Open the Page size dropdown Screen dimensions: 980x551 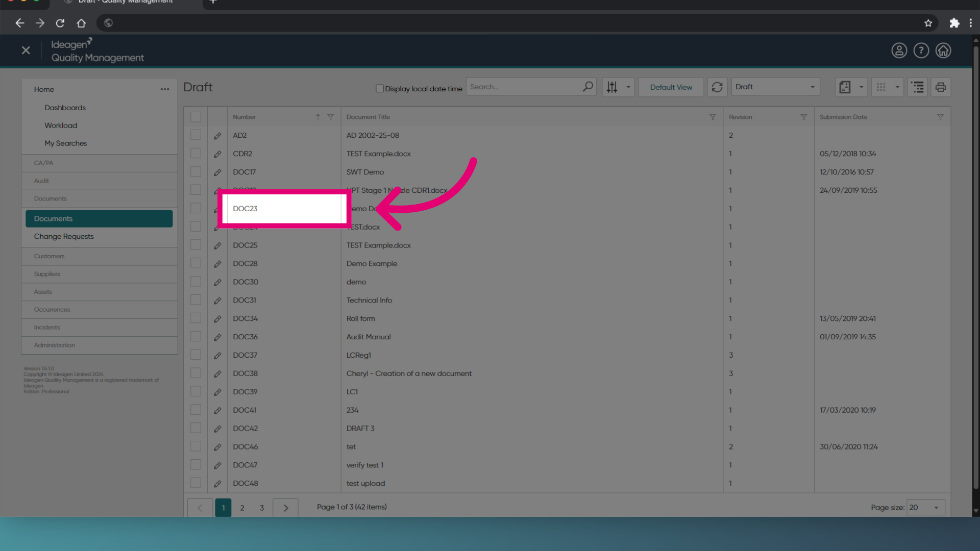click(925, 508)
